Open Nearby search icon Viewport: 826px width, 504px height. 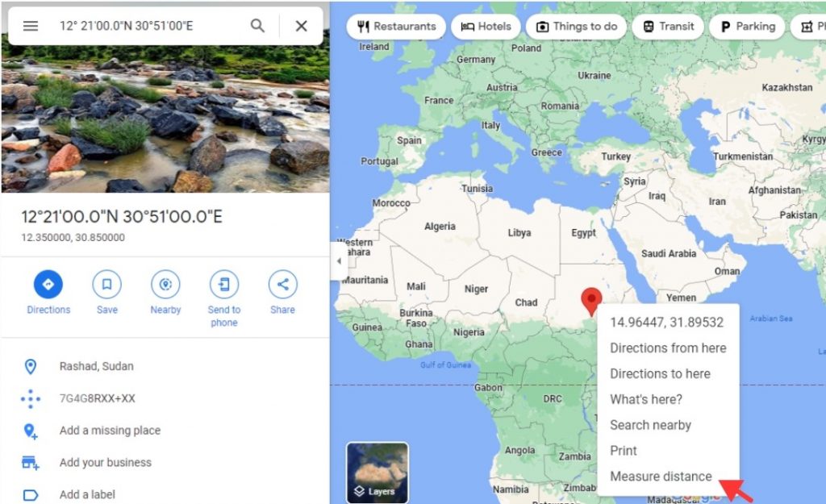[165, 285]
